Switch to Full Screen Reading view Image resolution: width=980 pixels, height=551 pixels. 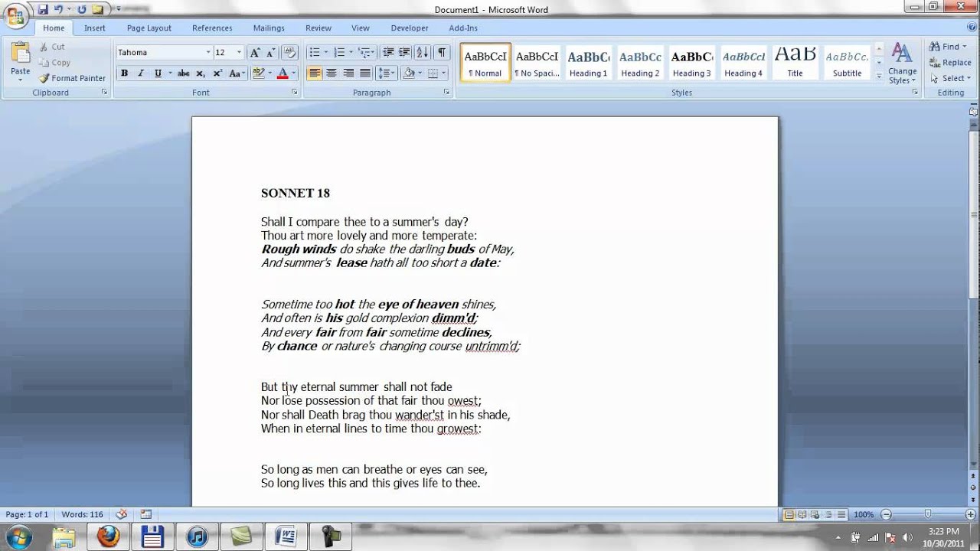click(x=802, y=515)
